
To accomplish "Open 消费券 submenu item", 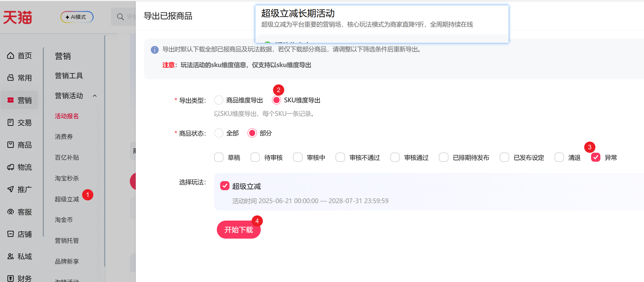I will pyautogui.click(x=64, y=137).
